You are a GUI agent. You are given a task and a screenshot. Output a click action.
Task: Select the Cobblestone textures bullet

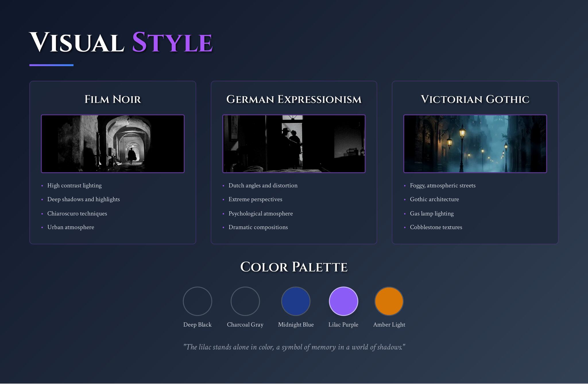(x=436, y=227)
